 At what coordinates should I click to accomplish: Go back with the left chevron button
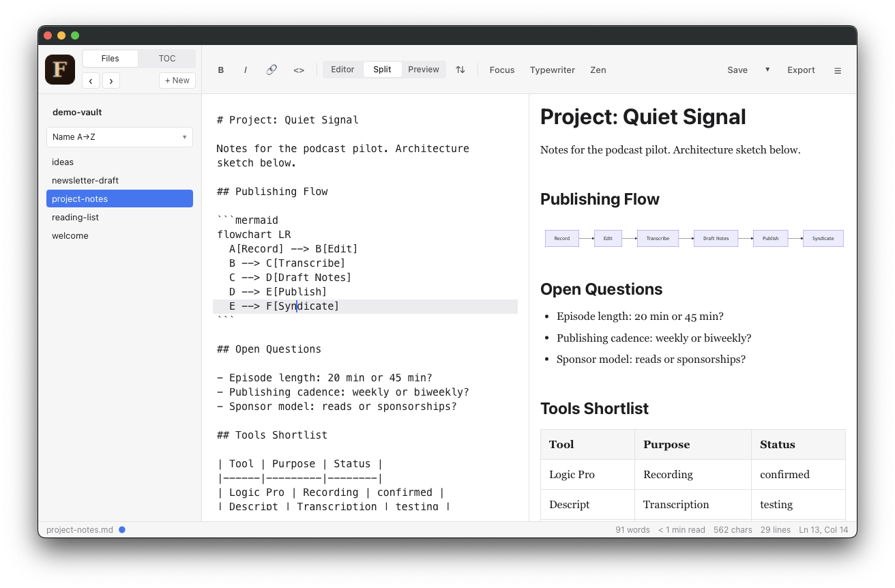click(91, 80)
